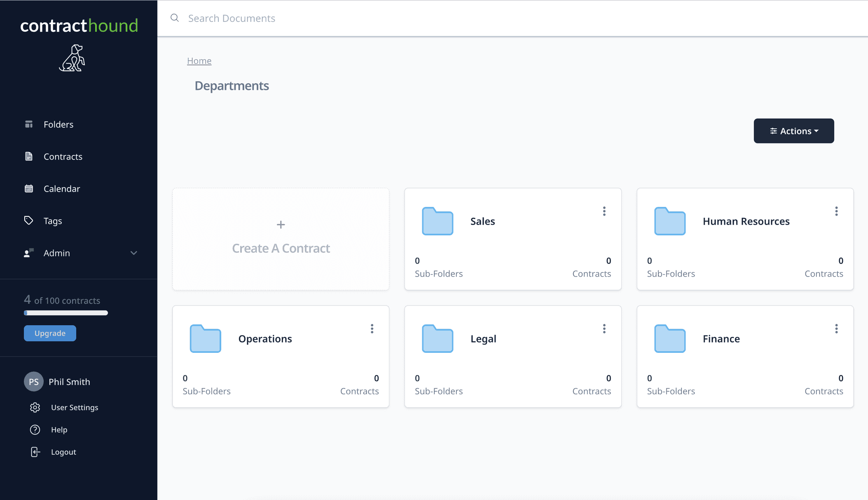Navigate to Home via the breadcrumb link
The width and height of the screenshot is (868, 500).
pos(199,61)
